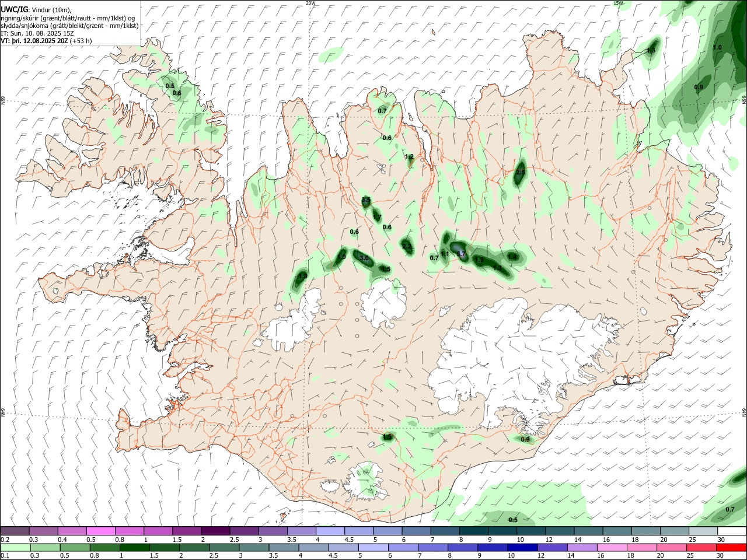Click the snow legend label '0.2'
This screenshot has height=560, width=747.
point(5,540)
